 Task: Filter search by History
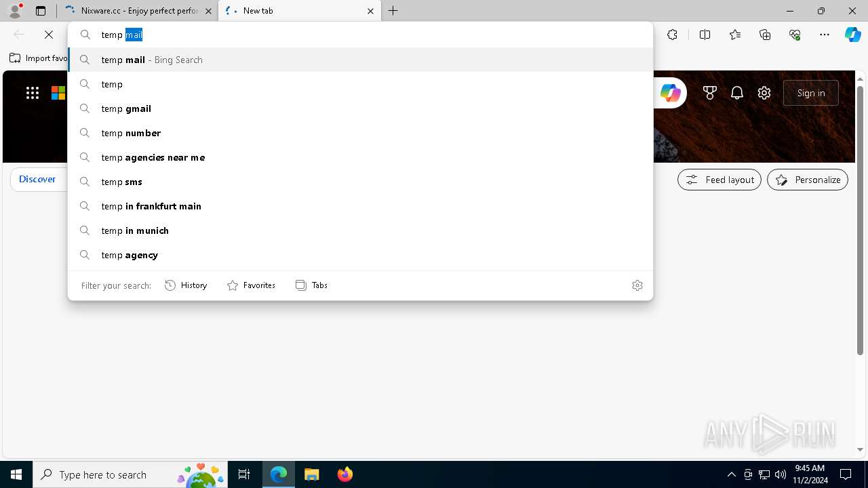[186, 285]
